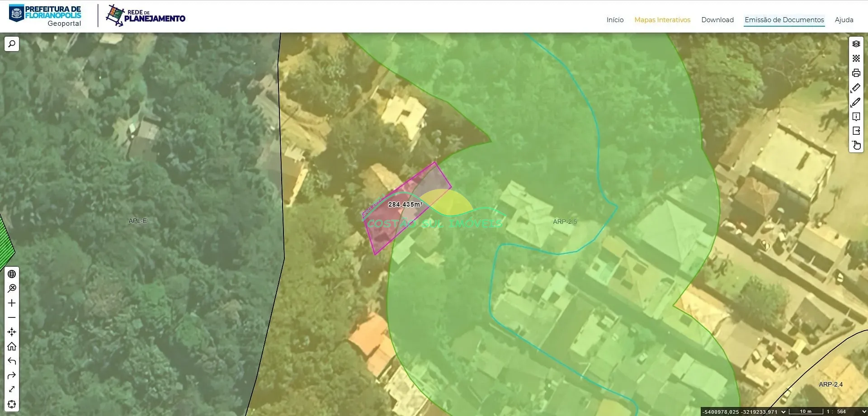This screenshot has width=868, height=416.
Task: Open the layers stack panel
Action: (856, 44)
